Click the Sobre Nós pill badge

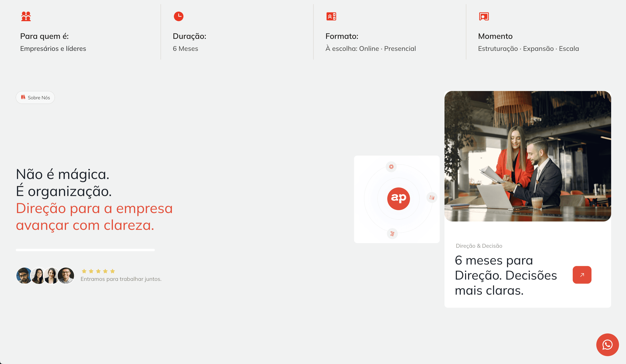click(35, 98)
